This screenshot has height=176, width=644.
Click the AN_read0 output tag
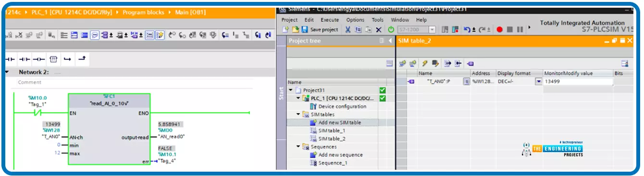(172, 137)
